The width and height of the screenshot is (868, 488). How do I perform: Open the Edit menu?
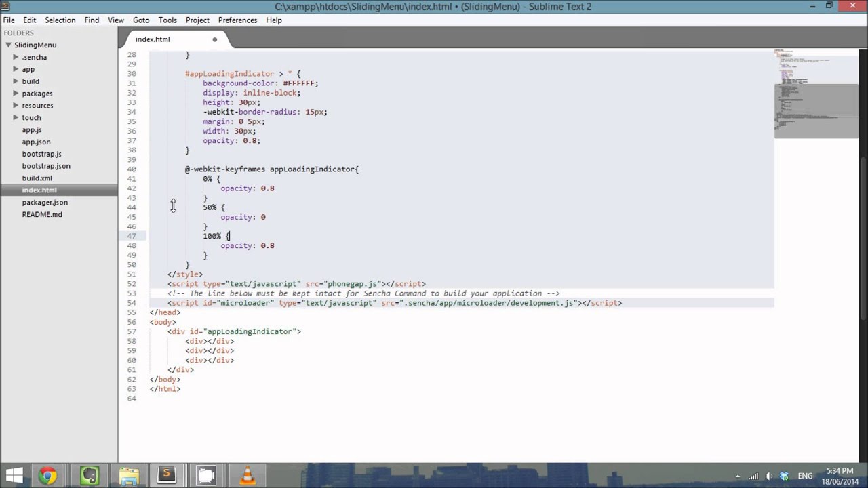click(30, 20)
